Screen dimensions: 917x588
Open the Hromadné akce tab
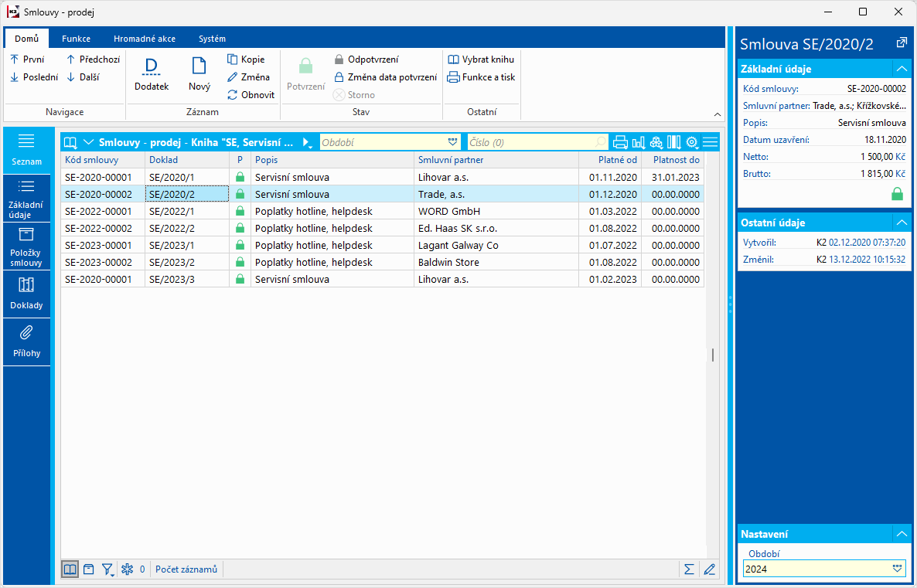tap(144, 39)
